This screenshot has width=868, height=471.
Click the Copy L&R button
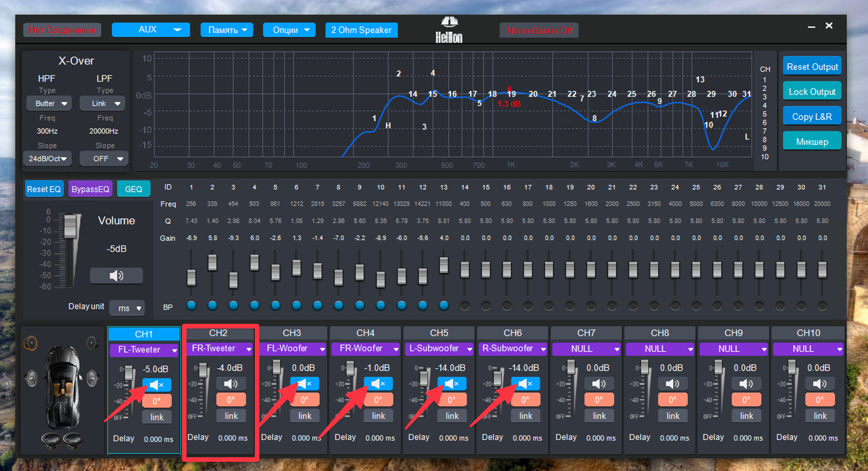pyautogui.click(x=812, y=117)
